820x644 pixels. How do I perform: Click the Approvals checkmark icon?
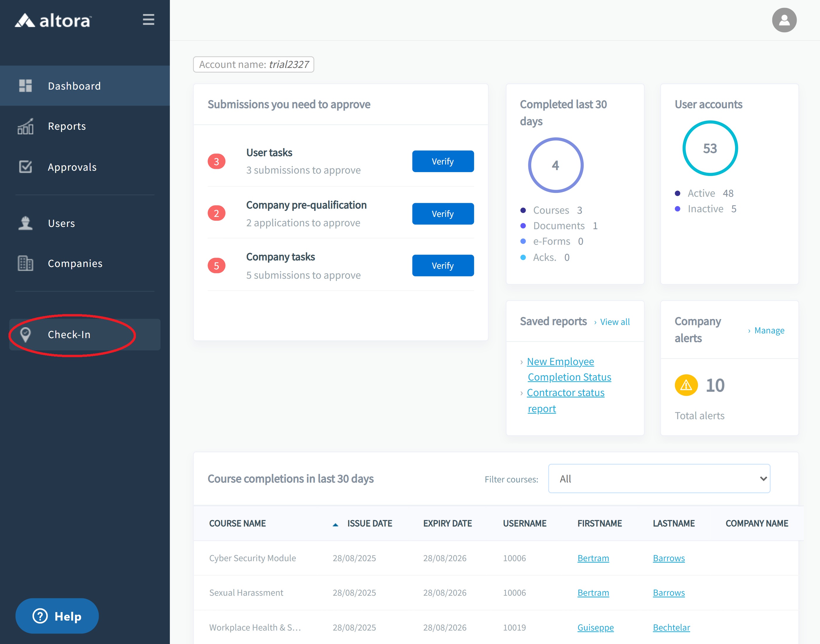(x=25, y=167)
